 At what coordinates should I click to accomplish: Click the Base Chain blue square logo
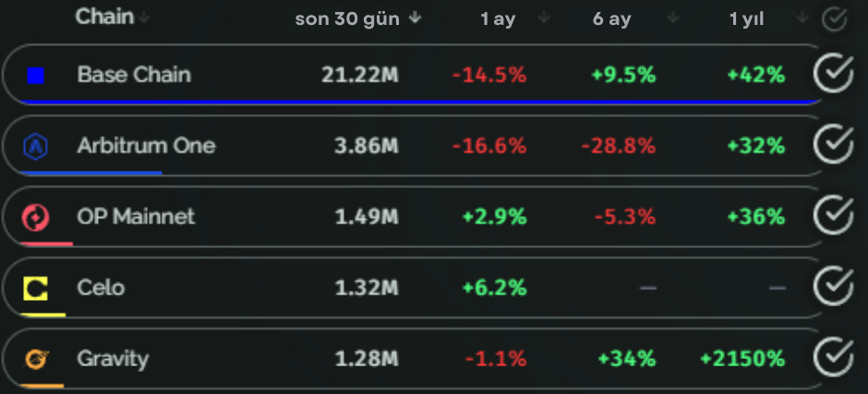[35, 76]
